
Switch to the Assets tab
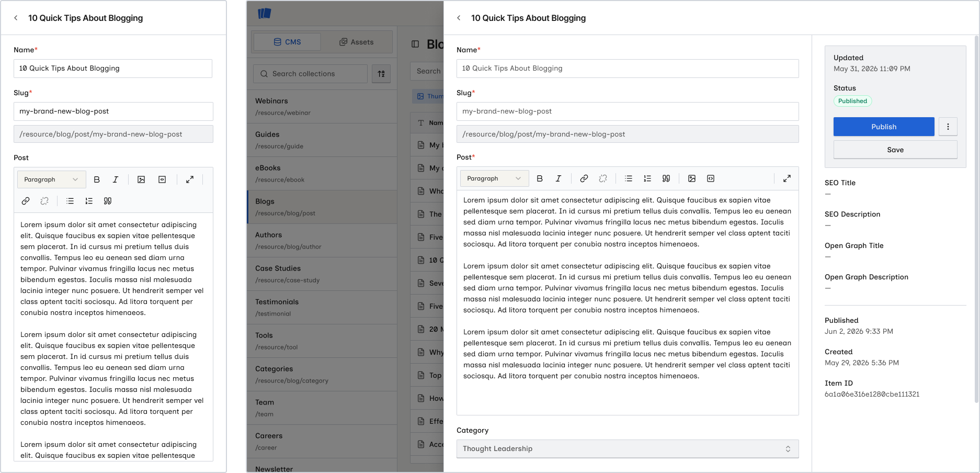[x=356, y=42]
